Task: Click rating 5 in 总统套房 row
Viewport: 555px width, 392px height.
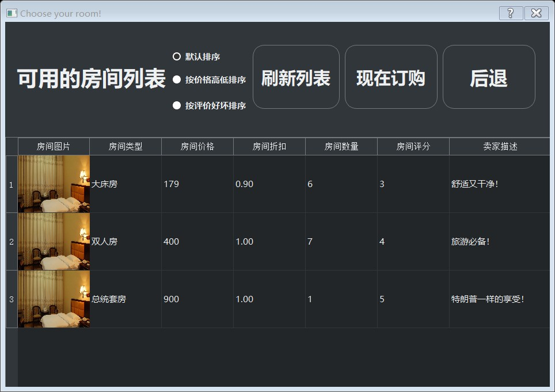Action: click(413, 299)
